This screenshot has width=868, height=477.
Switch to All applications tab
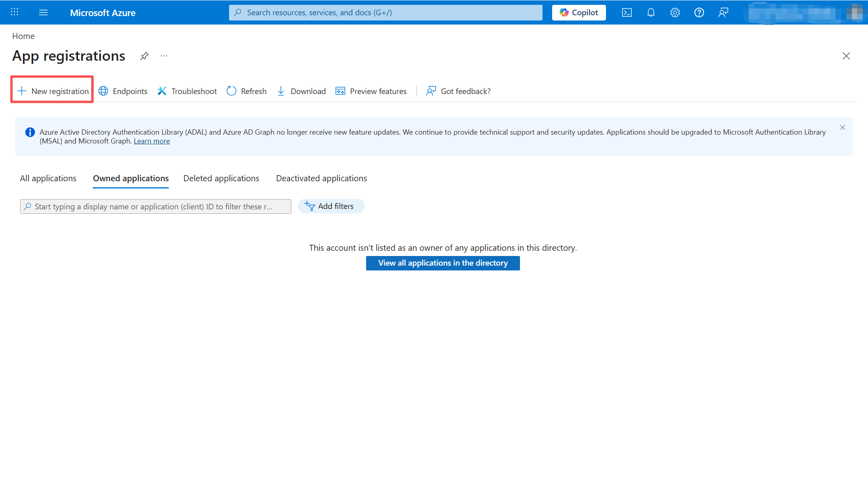click(48, 178)
